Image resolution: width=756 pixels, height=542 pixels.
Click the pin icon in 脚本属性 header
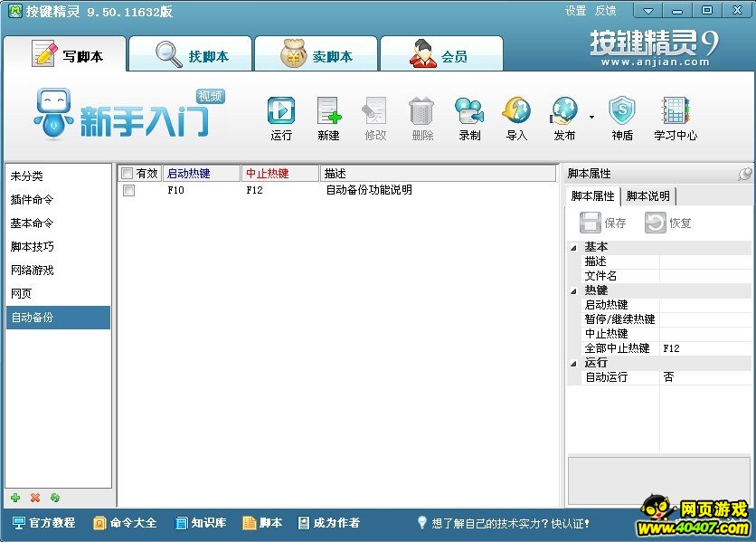tap(744, 174)
